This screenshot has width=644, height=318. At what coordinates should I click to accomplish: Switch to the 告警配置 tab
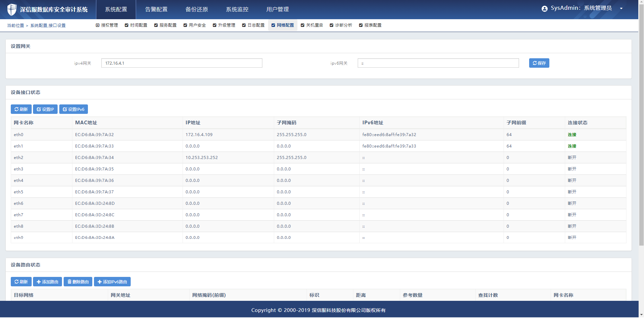156,9
